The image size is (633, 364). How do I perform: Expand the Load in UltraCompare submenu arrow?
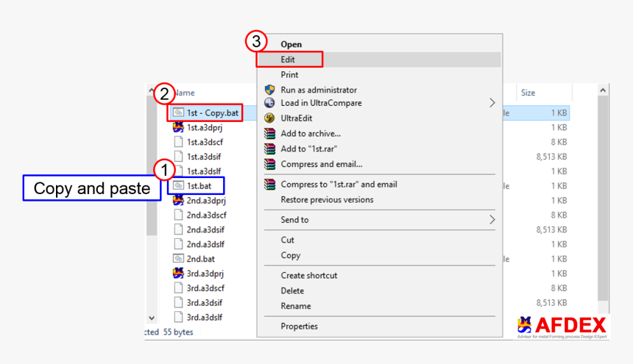(x=492, y=103)
